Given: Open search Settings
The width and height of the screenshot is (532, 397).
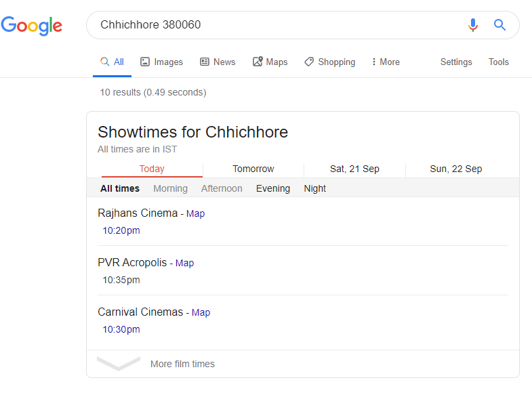Looking at the screenshot, I should 456,62.
